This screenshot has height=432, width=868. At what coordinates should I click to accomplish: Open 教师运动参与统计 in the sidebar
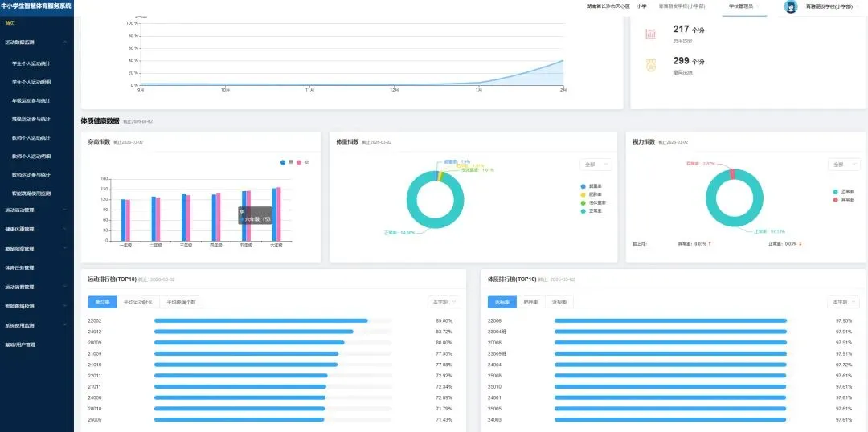pyautogui.click(x=31, y=175)
